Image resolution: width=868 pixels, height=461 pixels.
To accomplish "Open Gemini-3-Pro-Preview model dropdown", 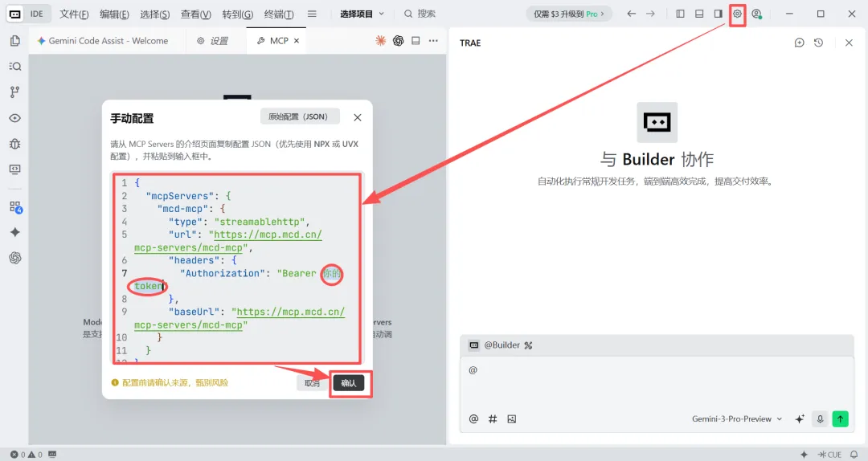I will [x=737, y=419].
